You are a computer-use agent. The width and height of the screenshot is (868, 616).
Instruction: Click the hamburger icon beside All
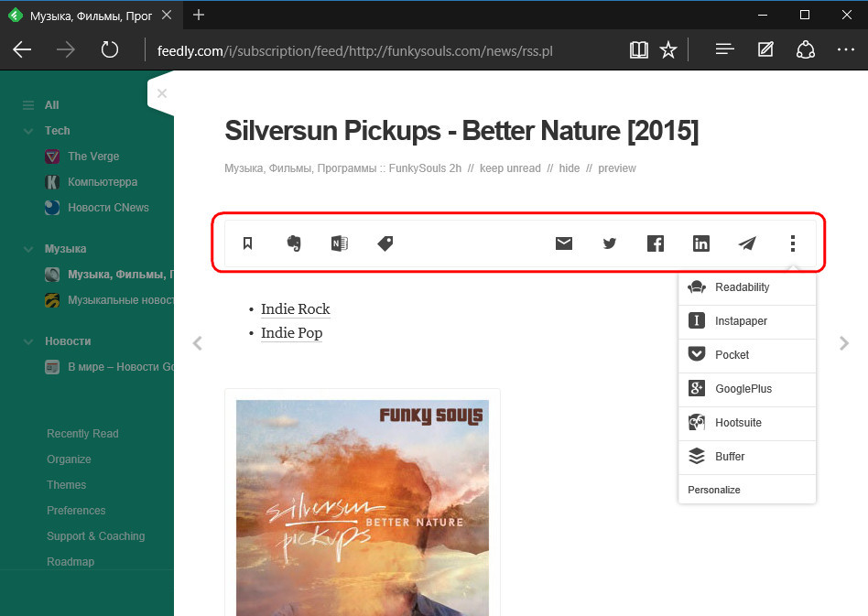click(x=28, y=105)
